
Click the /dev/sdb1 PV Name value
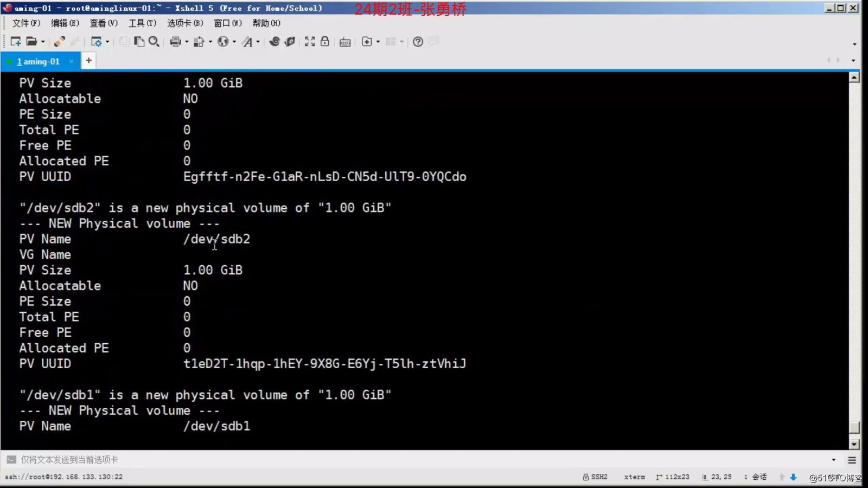tap(216, 426)
